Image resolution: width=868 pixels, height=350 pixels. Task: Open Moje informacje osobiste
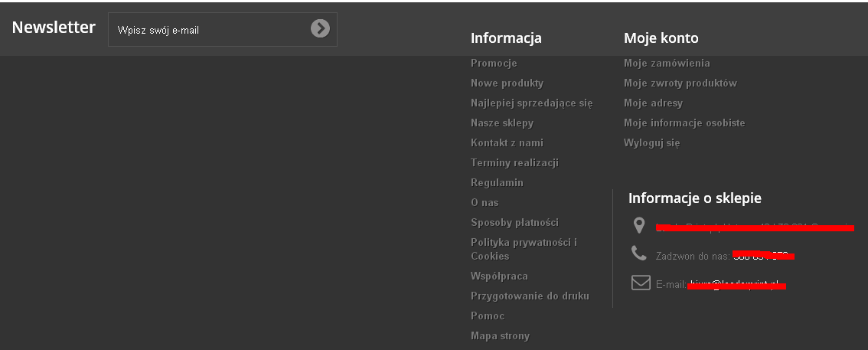(684, 123)
